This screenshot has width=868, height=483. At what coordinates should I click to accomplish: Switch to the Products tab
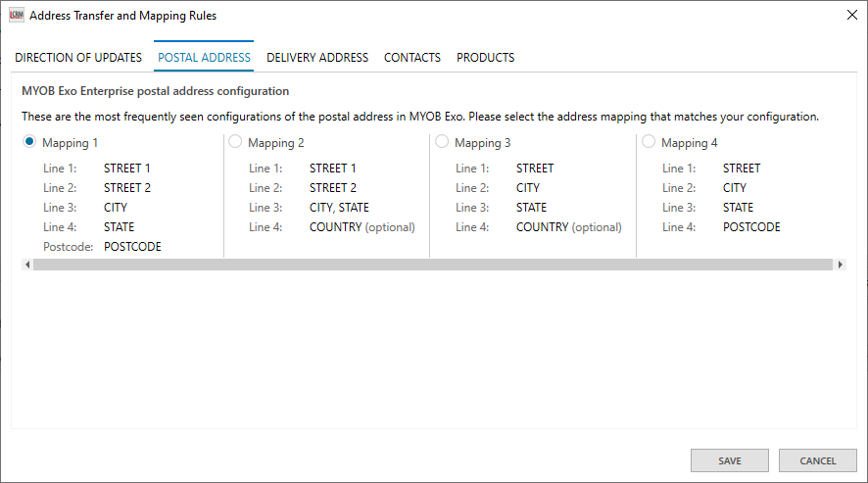pyautogui.click(x=485, y=58)
